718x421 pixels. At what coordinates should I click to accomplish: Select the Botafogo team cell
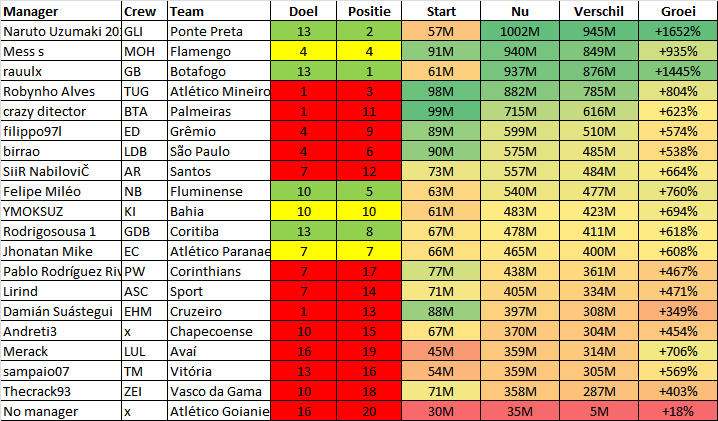pos(219,71)
